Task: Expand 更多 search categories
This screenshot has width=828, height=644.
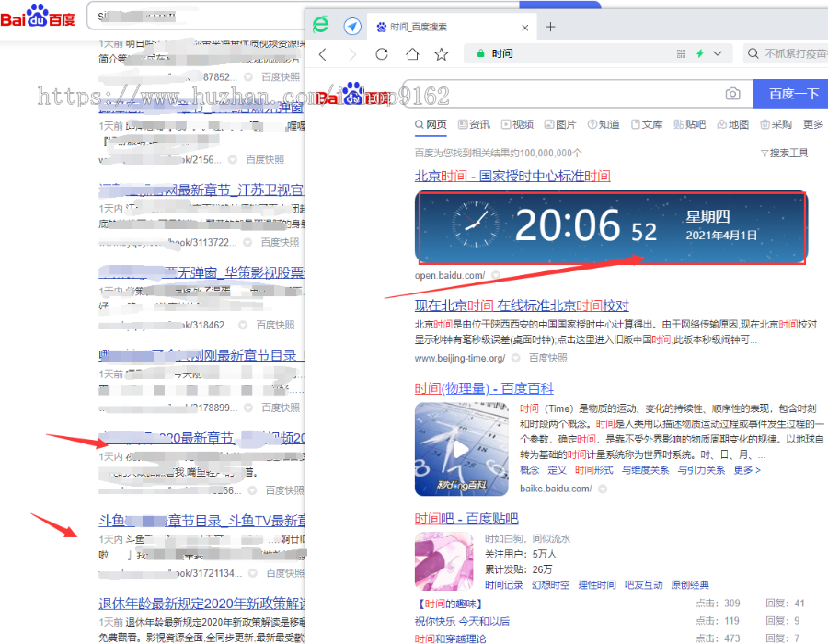Action: pyautogui.click(x=812, y=124)
